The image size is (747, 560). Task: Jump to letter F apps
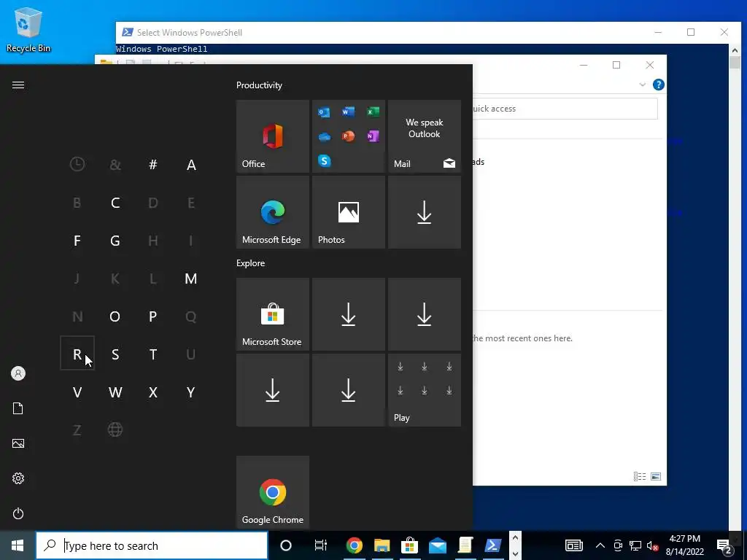click(x=77, y=241)
